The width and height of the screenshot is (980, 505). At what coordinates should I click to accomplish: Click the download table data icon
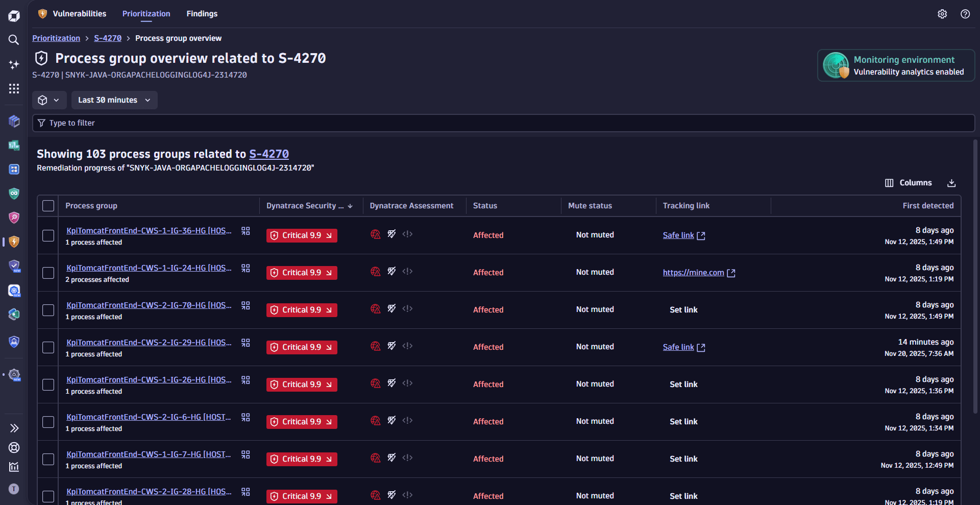951,183
